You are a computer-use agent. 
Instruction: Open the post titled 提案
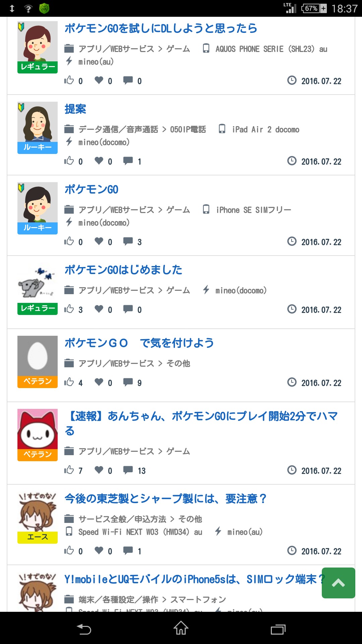point(75,109)
